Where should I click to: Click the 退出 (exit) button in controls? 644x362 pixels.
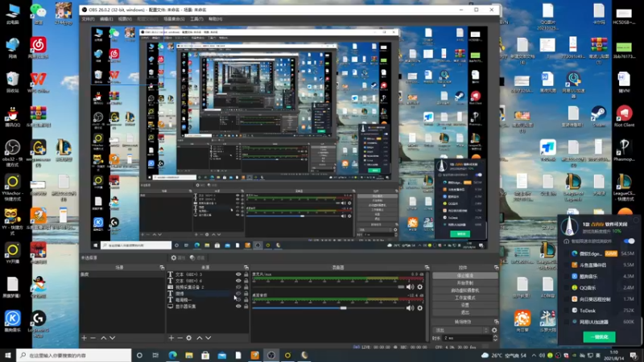(x=465, y=312)
